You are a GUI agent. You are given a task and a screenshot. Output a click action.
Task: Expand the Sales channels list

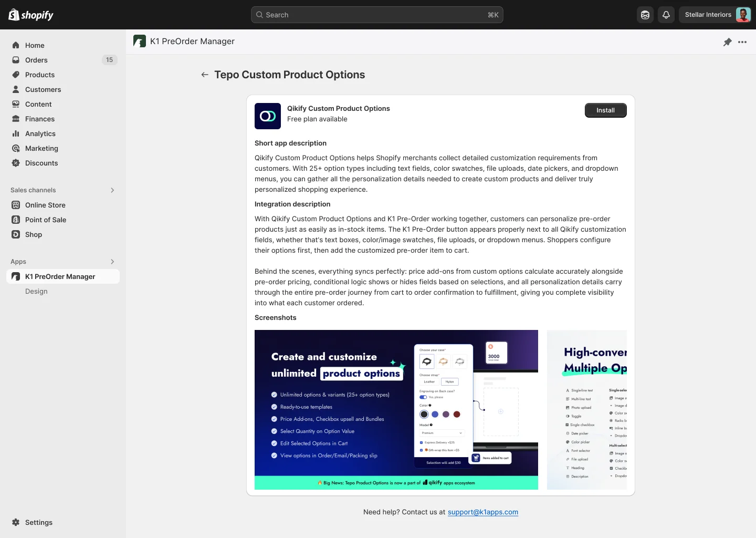click(x=112, y=190)
